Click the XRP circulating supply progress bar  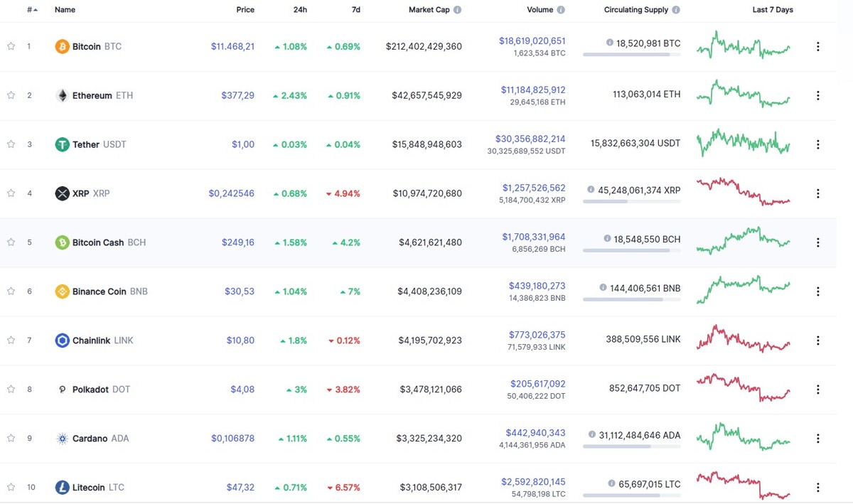(631, 202)
